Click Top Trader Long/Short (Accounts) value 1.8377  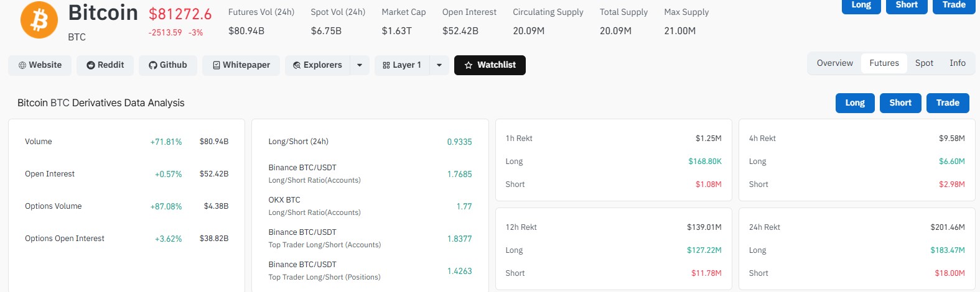point(459,239)
